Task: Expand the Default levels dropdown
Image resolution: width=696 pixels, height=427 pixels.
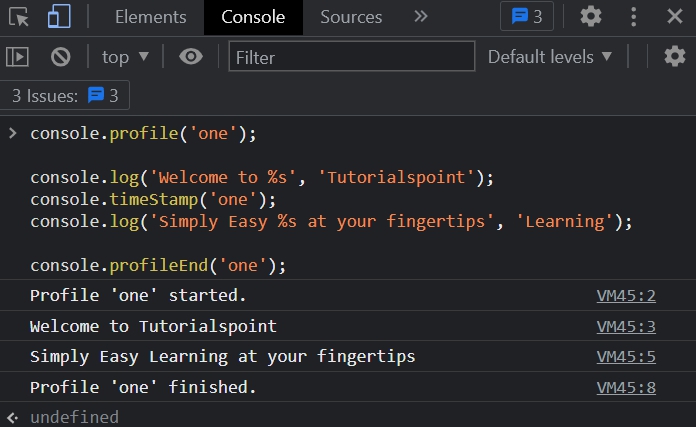Action: coord(550,57)
